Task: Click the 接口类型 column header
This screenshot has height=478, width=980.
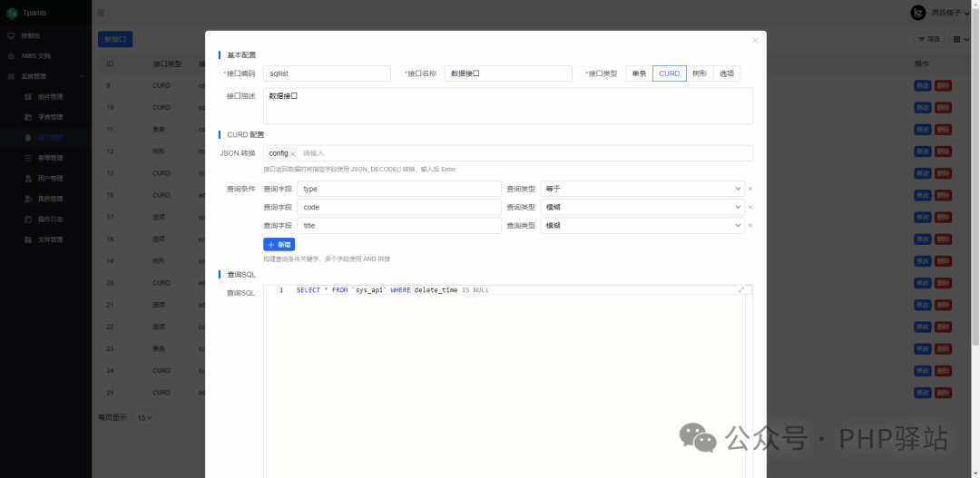Action: pos(167,63)
